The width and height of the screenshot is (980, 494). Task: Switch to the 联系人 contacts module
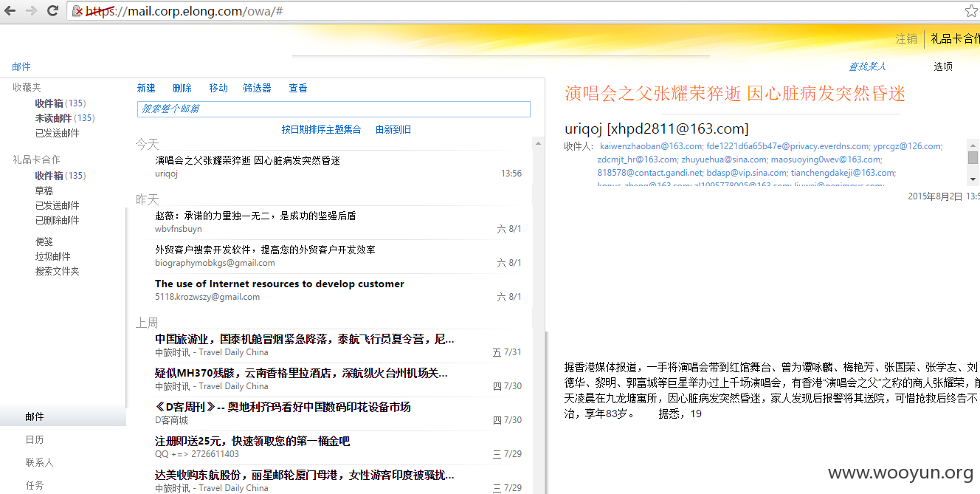39,462
